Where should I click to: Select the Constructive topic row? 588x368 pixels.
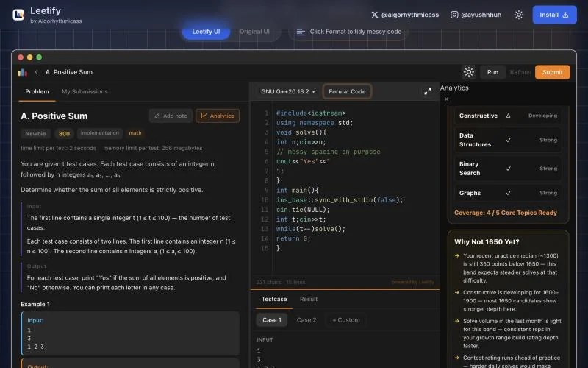click(508, 116)
